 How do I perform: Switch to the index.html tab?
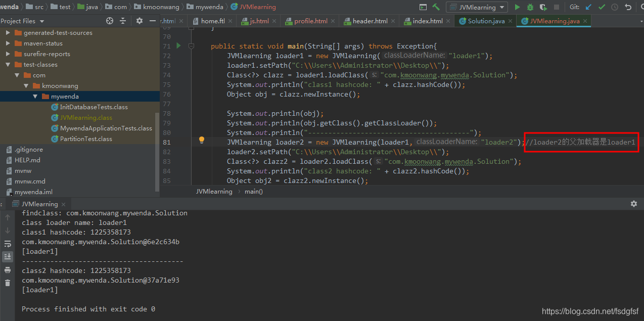[428, 21]
